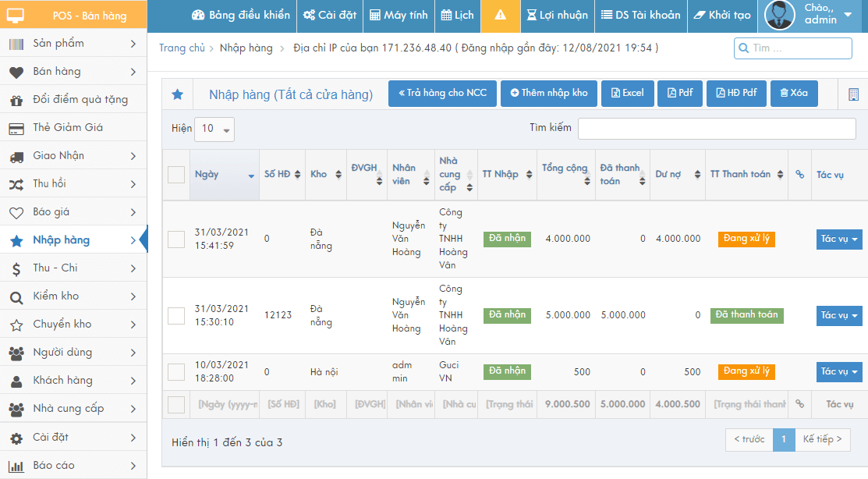Open the Bảng điều khiển dashboard

pyautogui.click(x=240, y=16)
